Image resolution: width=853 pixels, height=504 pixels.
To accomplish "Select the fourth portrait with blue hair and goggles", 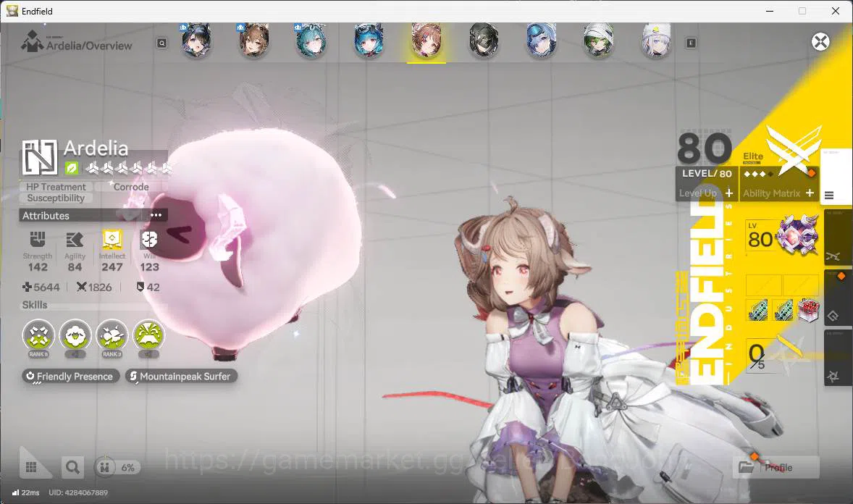I will [369, 41].
